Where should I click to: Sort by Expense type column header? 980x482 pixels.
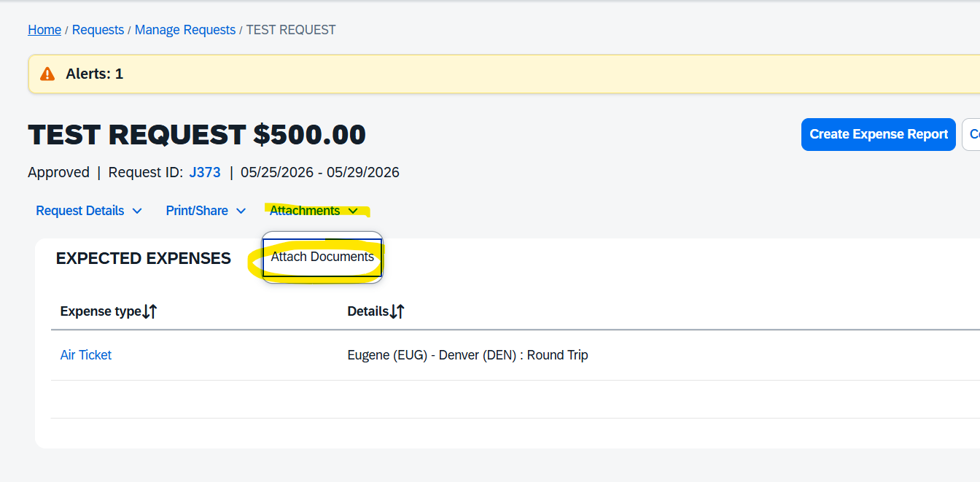[101, 311]
